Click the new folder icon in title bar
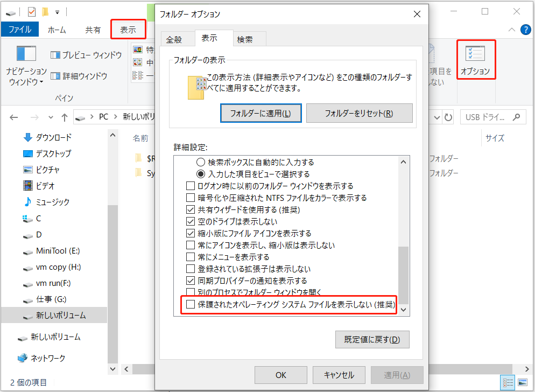Image resolution: width=535 pixels, height=392 pixels. pyautogui.click(x=45, y=12)
